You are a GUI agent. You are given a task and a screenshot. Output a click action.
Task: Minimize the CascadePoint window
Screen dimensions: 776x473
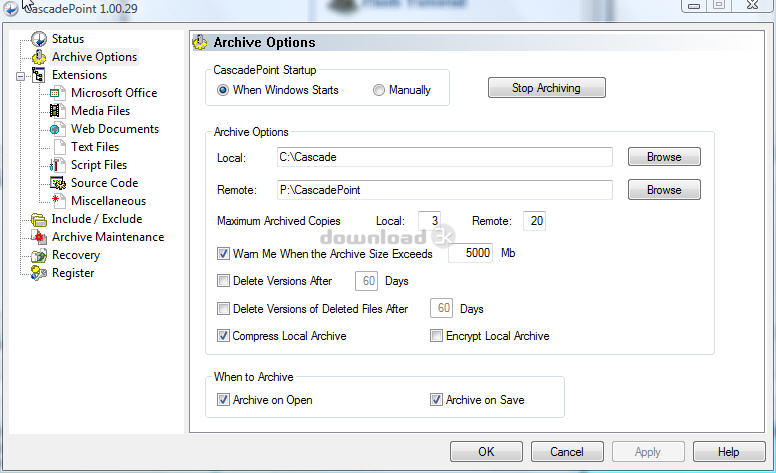694,5
